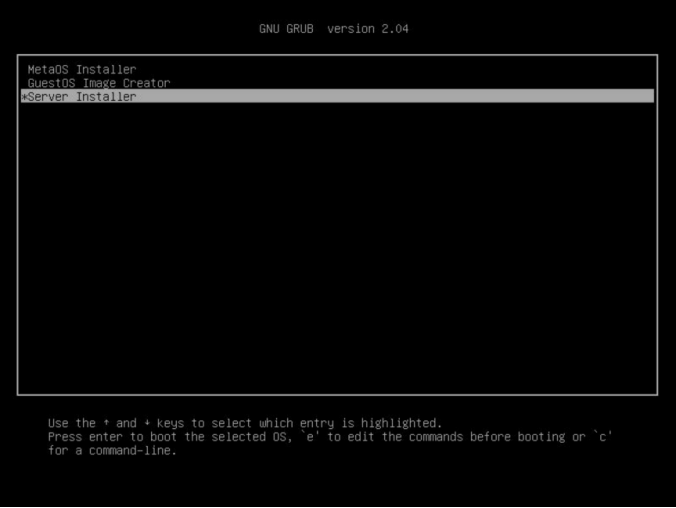Click the 'Use the ↑ and ↓ keys' help line
Image resolution: width=676 pixels, height=508 pixels.
coord(245,423)
